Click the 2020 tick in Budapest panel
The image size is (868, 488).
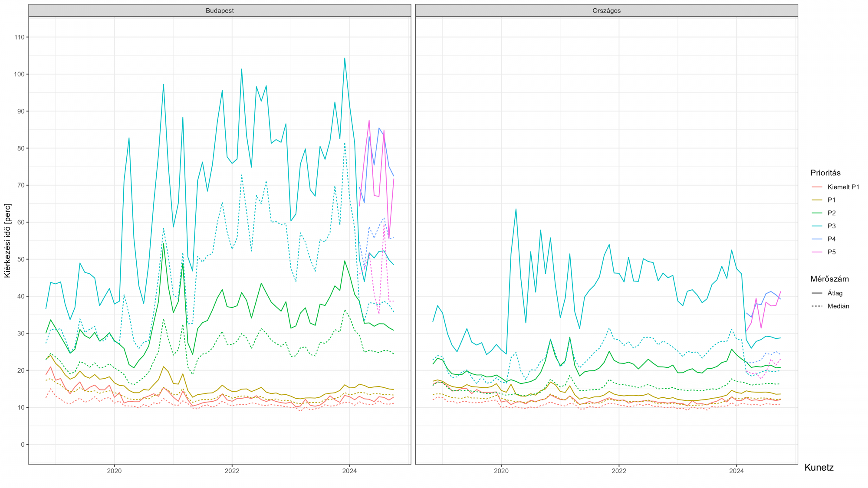click(x=114, y=471)
